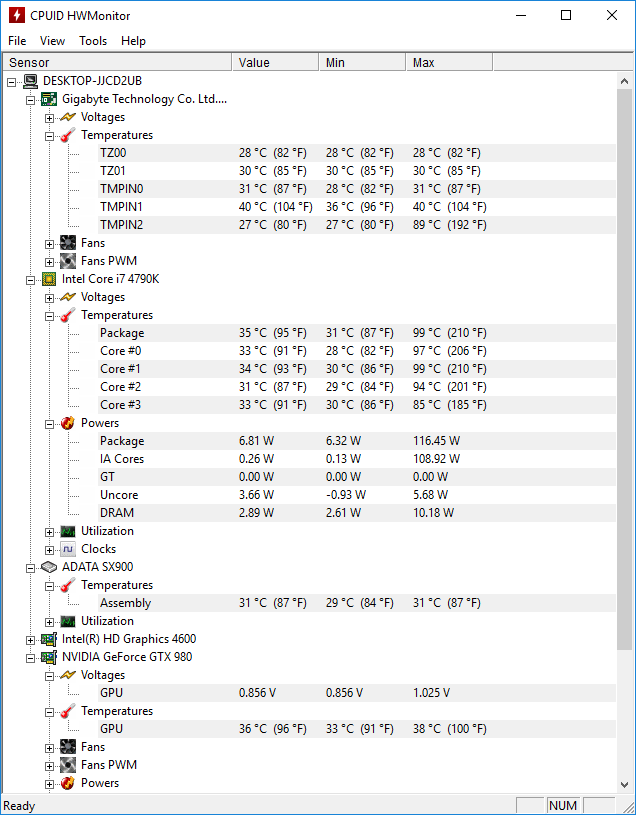Screen dimensions: 636x815
Task: Collapse the DESKTOP-JJCD2UB root node
Action: click(12, 82)
